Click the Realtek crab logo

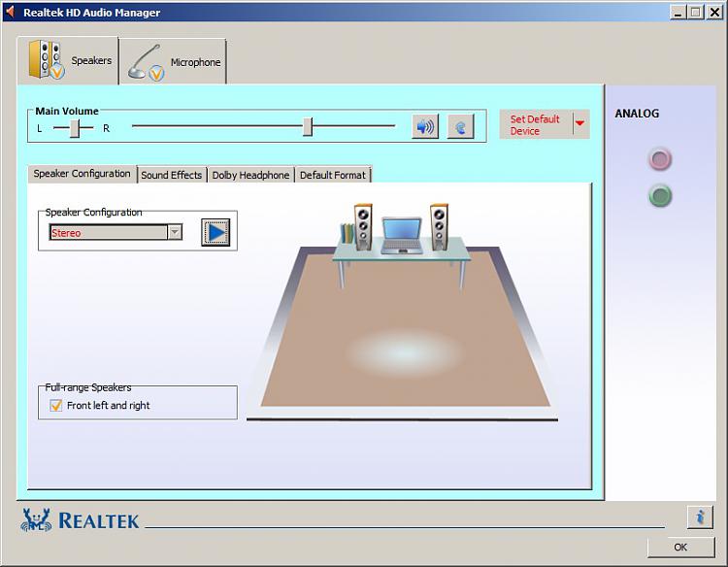coord(36,519)
